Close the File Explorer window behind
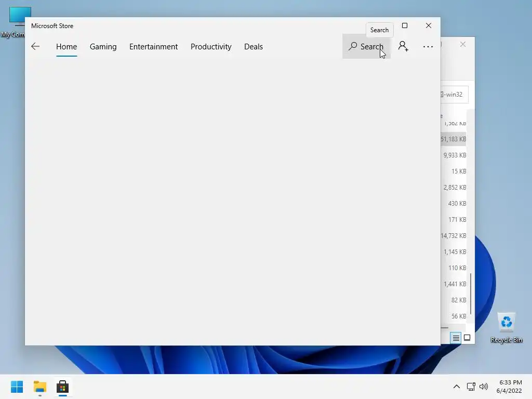The height and width of the screenshot is (399, 532). point(463,45)
